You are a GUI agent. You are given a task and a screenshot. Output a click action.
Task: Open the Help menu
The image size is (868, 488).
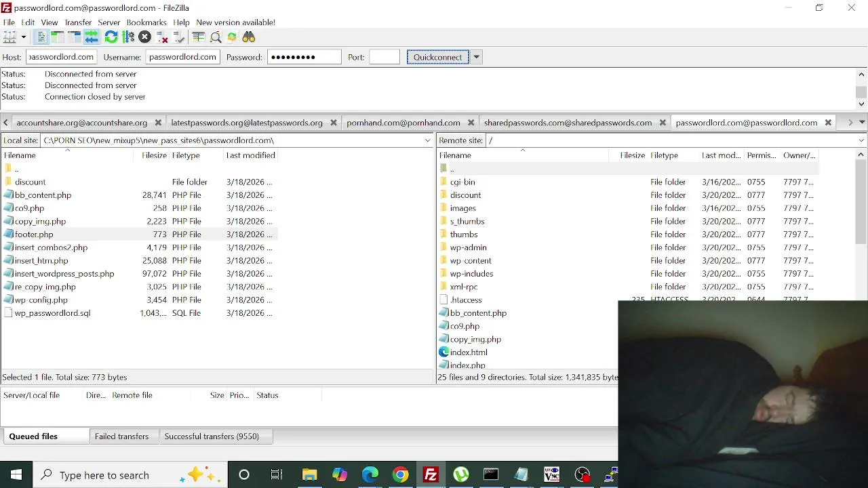(181, 22)
